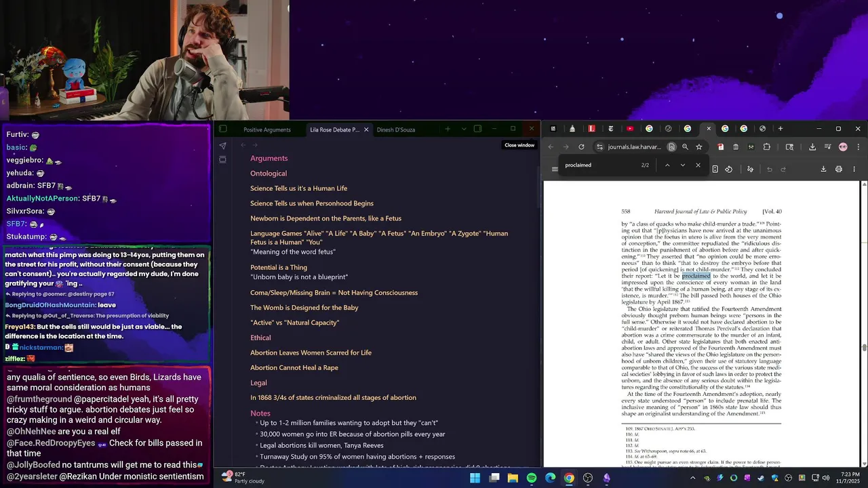
Task: Zoom icon in Chrome address bar
Action: point(685,146)
